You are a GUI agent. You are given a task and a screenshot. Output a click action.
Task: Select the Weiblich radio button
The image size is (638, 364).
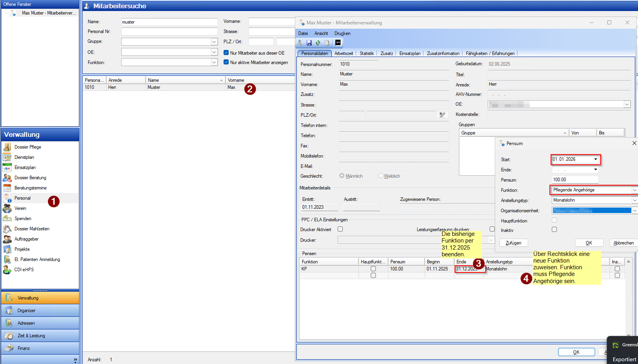pos(381,176)
